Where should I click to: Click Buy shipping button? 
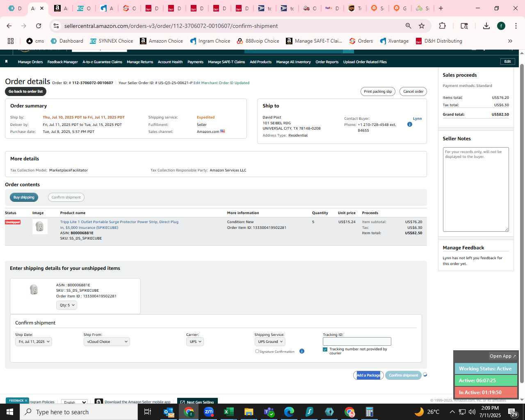[24, 197]
